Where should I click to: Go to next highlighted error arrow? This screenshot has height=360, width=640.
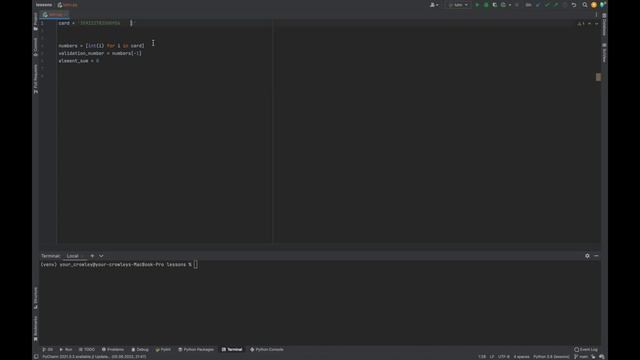click(x=596, y=24)
